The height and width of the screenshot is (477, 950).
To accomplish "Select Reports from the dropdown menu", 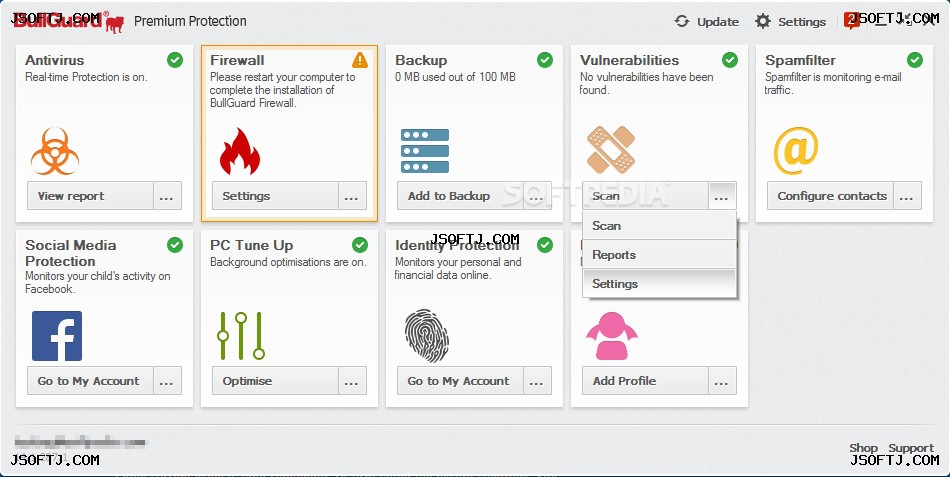I will pos(659,255).
